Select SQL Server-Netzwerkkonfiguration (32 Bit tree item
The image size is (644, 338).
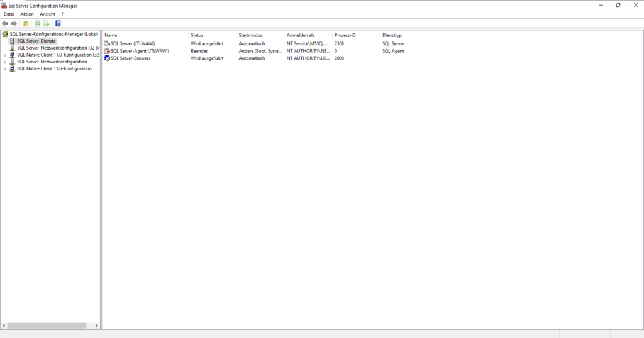58,48
